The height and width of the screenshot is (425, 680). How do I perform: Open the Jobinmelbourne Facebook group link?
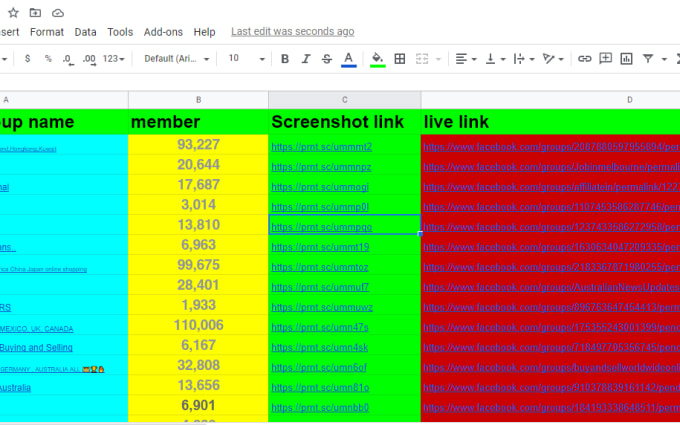tap(551, 167)
